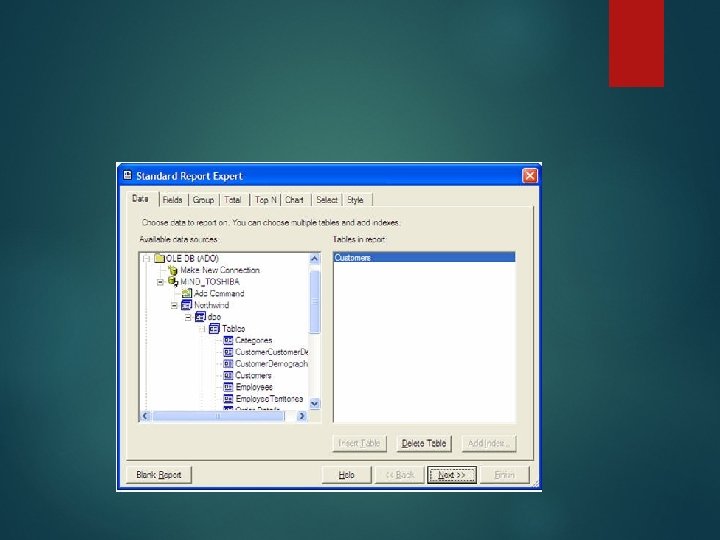Click the CustomerDemographics table icon
This screenshot has height=540, width=720.
point(228,364)
